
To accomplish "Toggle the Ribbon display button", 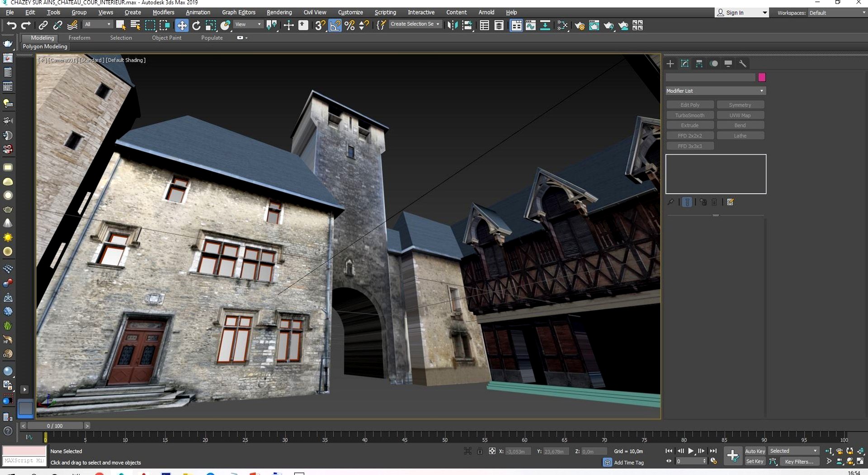I will pyautogui.click(x=516, y=25).
